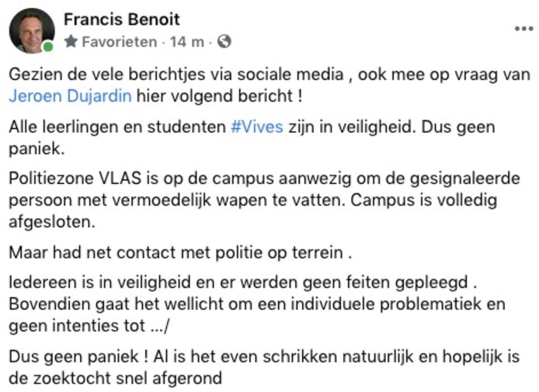Click the text "Alle leerlingen en studenten"
The width and height of the screenshot is (539, 392).
click(x=116, y=127)
